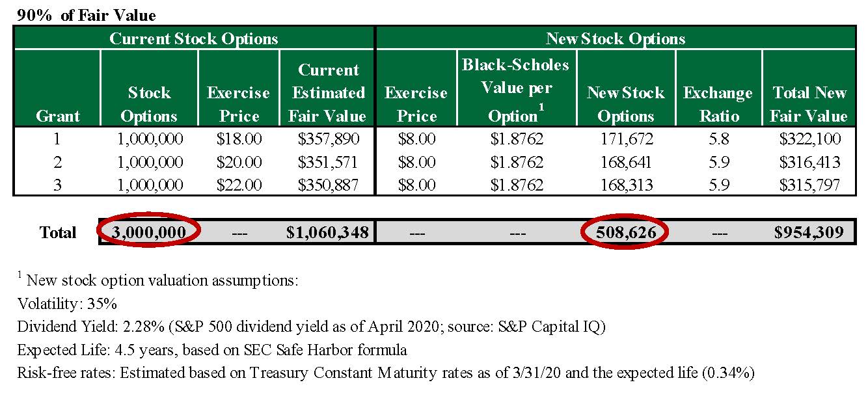Select the Expected Life footnote line
The height and width of the screenshot is (402, 868).
pyautogui.click(x=212, y=350)
